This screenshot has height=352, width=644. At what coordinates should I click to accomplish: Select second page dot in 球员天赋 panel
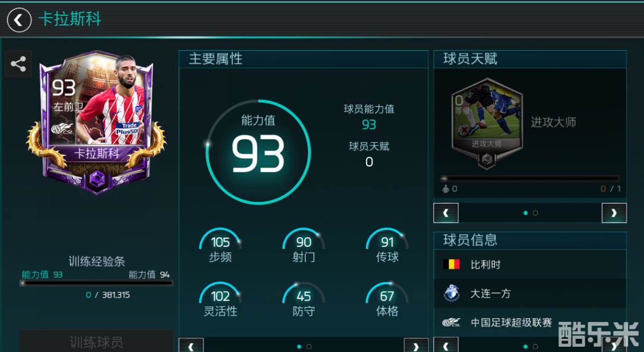(x=535, y=213)
